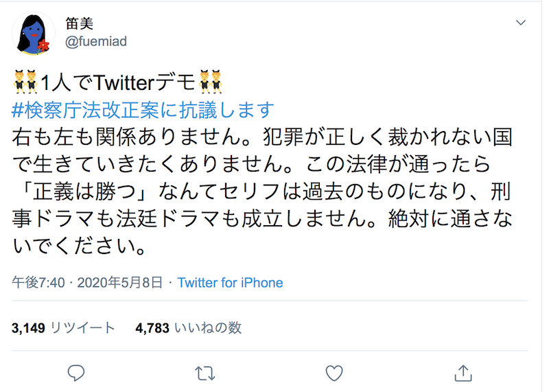Open hashtag #検察庁法改正案に抗議します
Image resolution: width=549 pixels, height=392 pixels.
coord(143,109)
